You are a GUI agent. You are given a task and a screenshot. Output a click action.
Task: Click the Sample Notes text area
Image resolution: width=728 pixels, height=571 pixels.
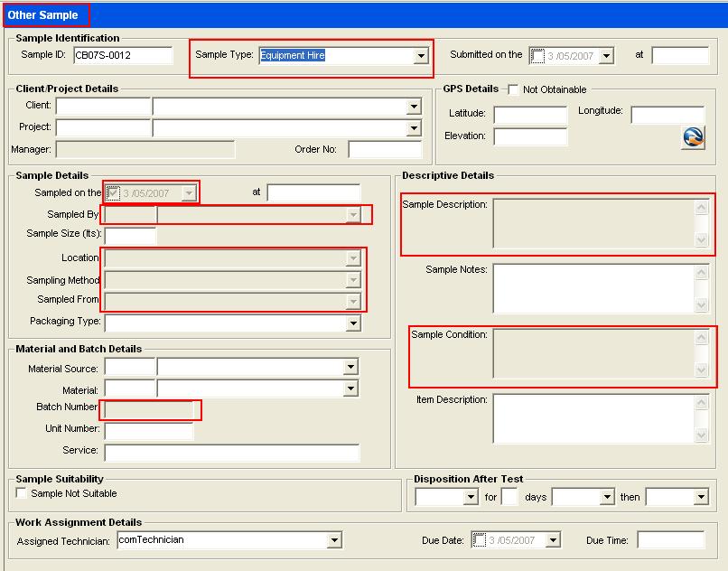click(x=593, y=286)
